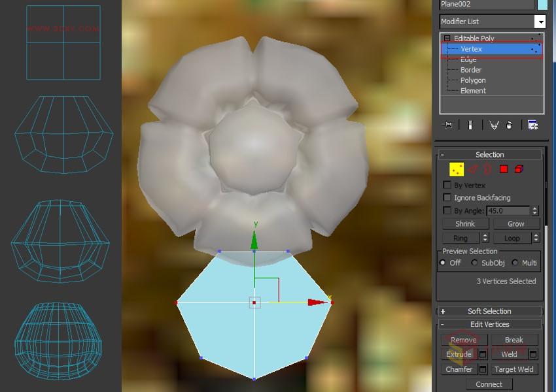
Task: Select the Vertex sub-object icon in Selection rollout
Action: (457, 168)
